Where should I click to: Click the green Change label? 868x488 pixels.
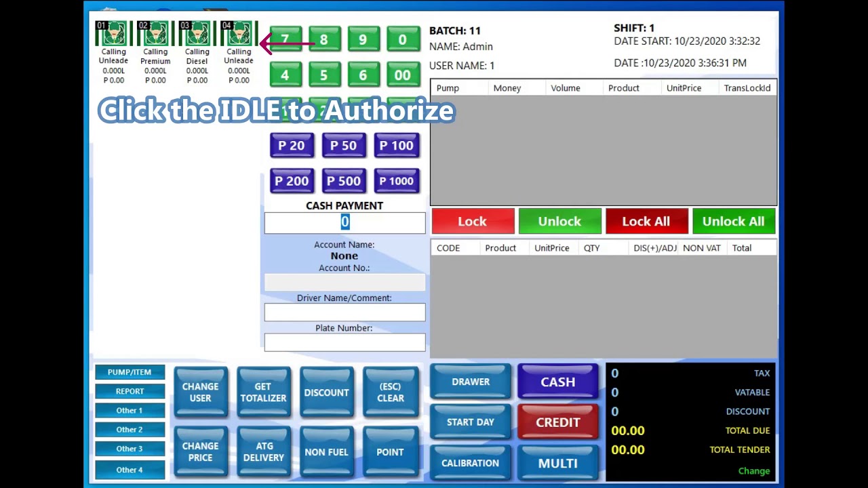coord(754,471)
